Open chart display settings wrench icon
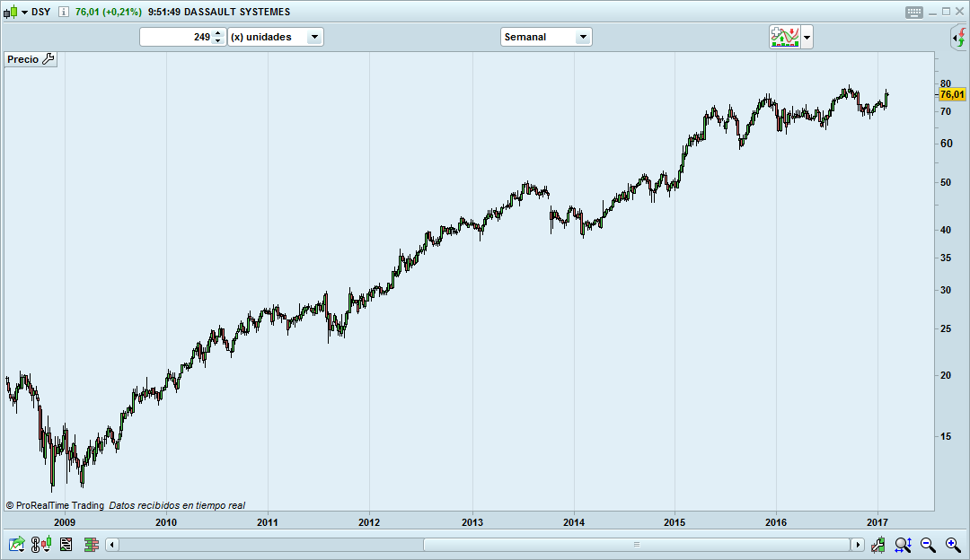970x560 pixels. [x=878, y=544]
